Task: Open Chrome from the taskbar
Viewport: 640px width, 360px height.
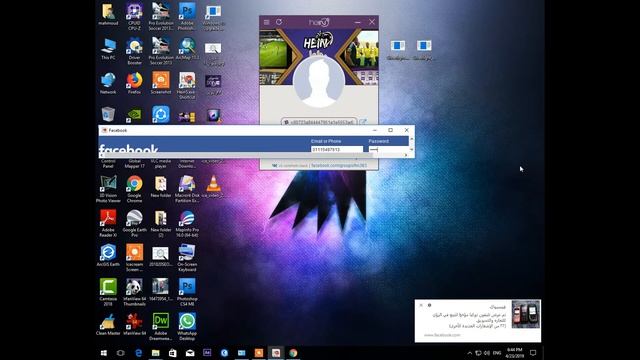Action: (293, 353)
